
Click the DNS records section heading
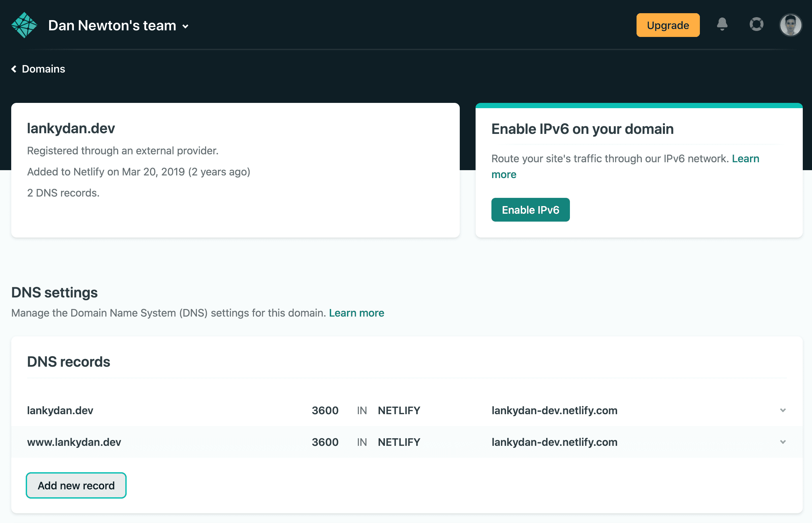click(x=69, y=362)
